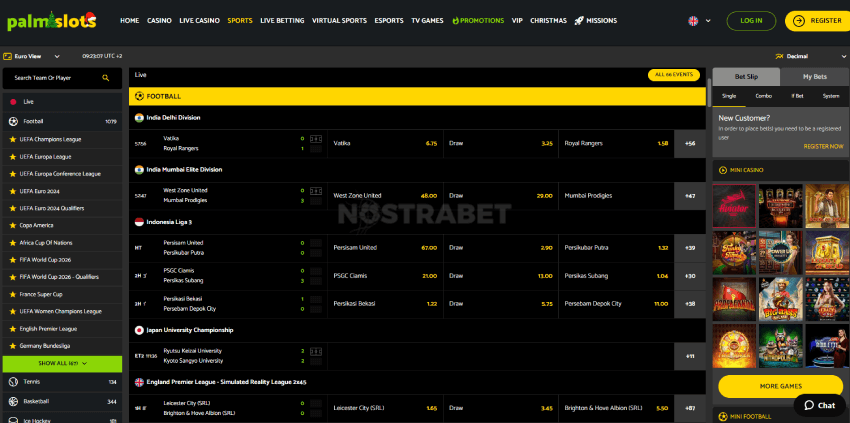The width and height of the screenshot is (850, 423).
Task: Click All Events button
Action: (674, 75)
